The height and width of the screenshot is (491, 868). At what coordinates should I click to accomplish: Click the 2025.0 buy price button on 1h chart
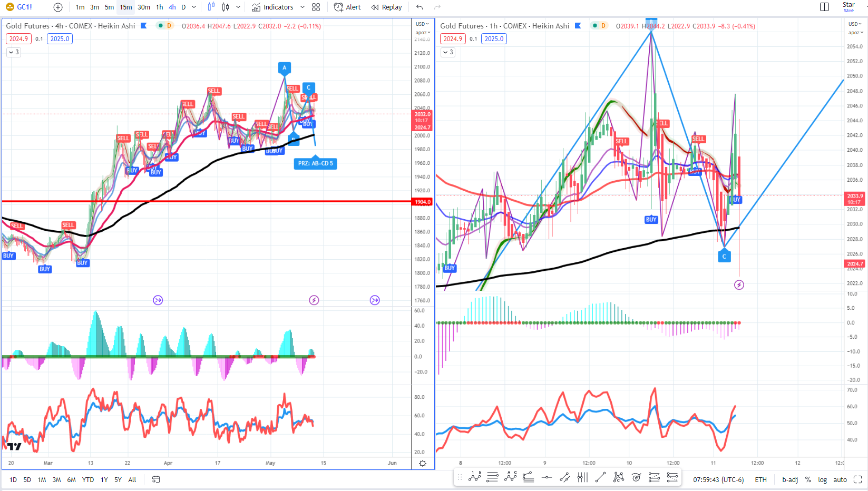tap(494, 39)
